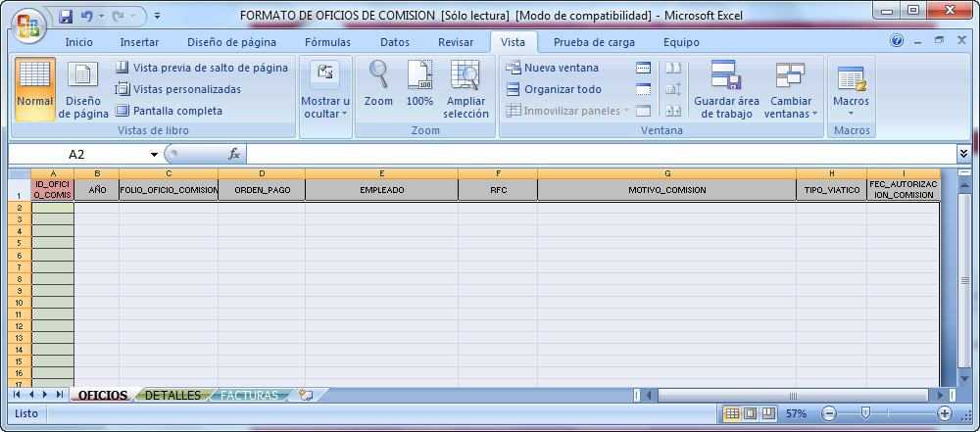The image size is (980, 432).
Task: Open Prueba de carga tab
Action: [x=595, y=42]
